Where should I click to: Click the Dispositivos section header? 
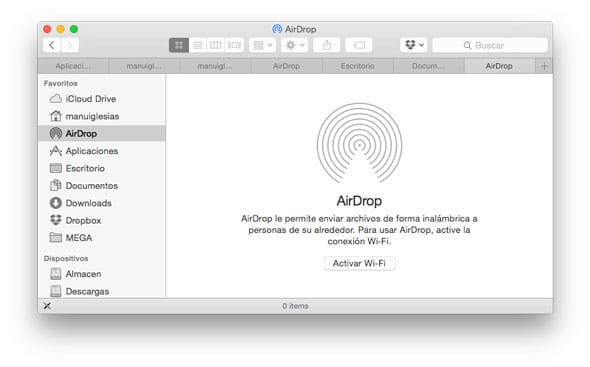coord(66,258)
